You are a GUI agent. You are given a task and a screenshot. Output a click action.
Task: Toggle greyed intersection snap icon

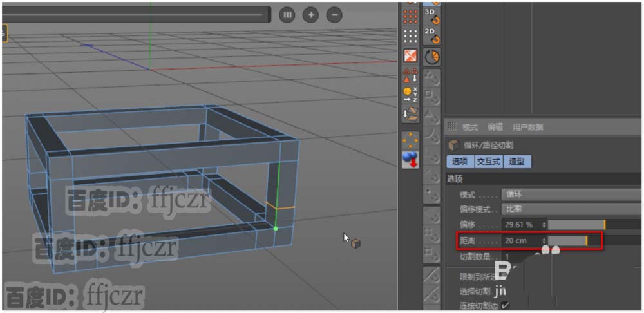tap(432, 174)
